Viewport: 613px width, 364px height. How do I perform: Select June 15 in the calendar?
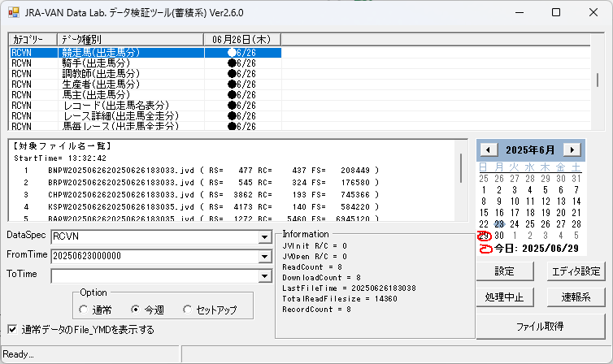click(484, 213)
